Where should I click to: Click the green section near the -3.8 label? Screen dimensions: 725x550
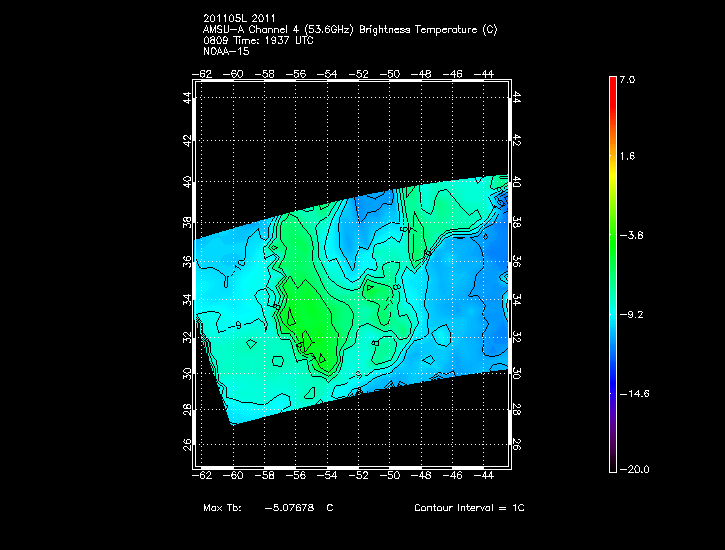[613, 236]
